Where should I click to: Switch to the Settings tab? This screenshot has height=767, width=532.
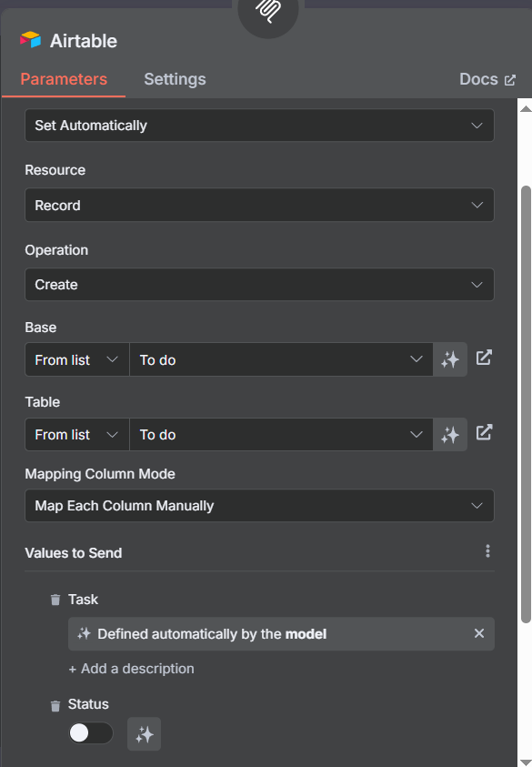175,79
